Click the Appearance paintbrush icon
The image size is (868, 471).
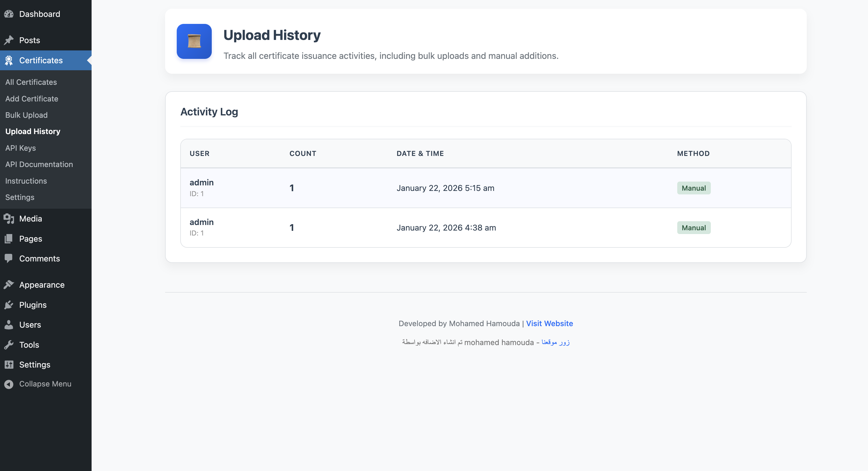pyautogui.click(x=9, y=285)
